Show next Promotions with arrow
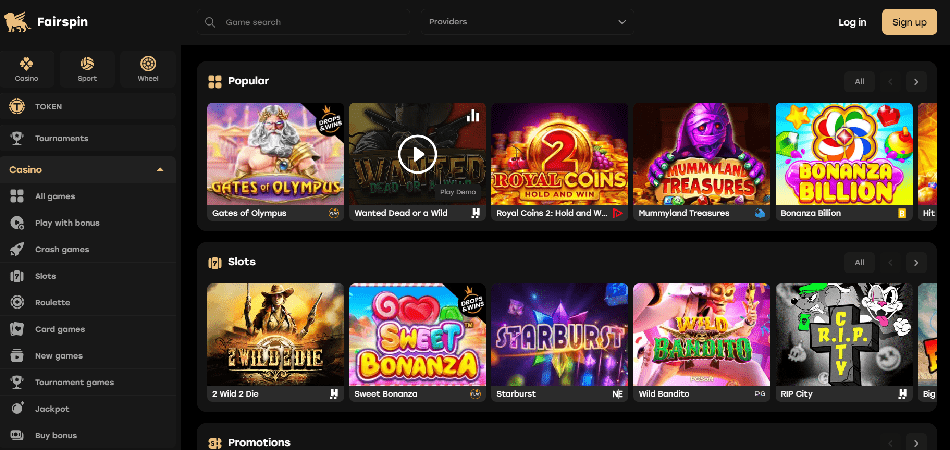950x450 pixels. pyautogui.click(x=916, y=442)
